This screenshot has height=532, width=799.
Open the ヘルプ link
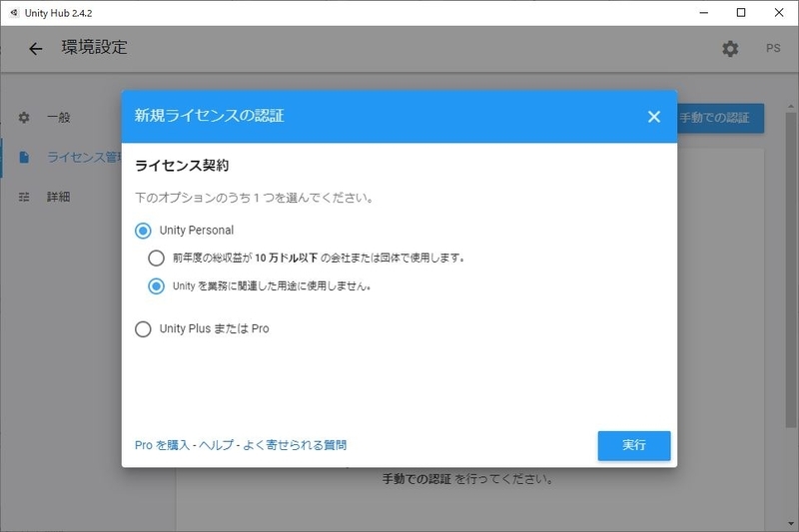point(216,445)
